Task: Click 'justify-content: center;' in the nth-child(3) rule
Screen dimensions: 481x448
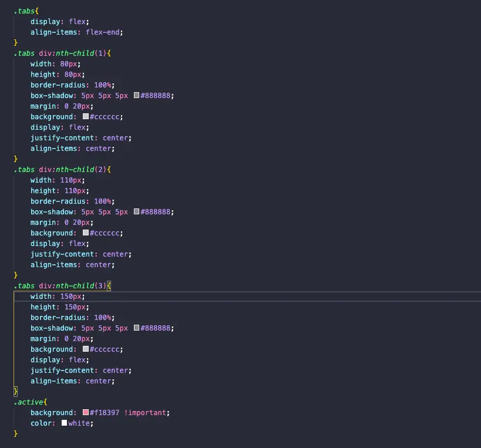Action: (x=81, y=370)
